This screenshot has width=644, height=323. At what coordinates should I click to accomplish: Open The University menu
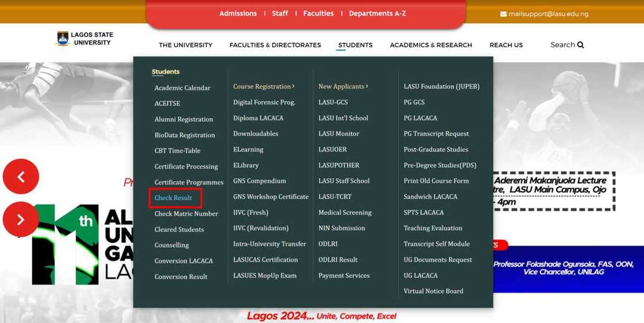pyautogui.click(x=185, y=45)
